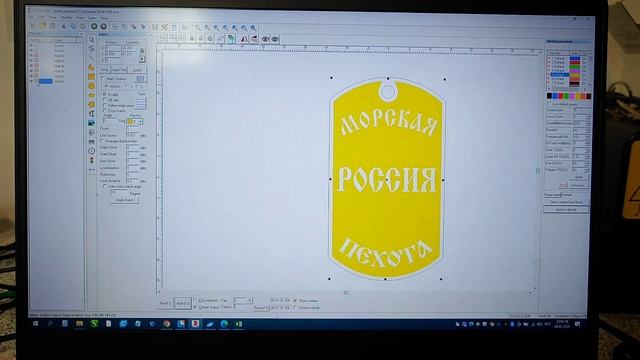Pick the black swatch in pen palette
Image resolution: width=640 pixels, height=360 pixels.
tap(549, 96)
